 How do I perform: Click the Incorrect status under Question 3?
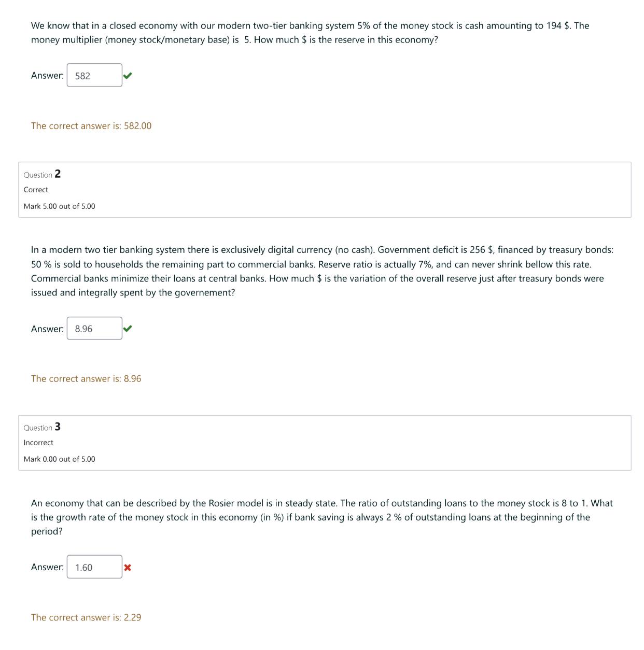[x=38, y=443]
